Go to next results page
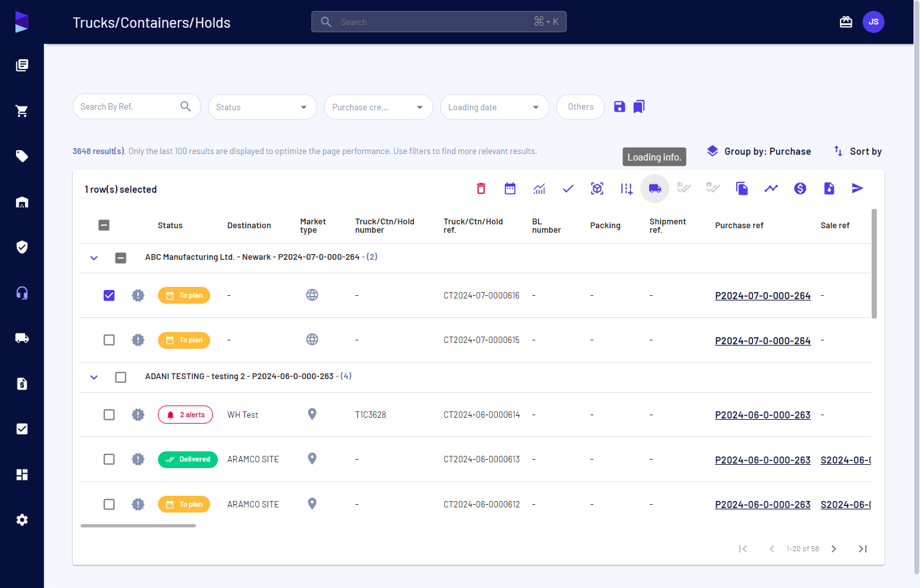 coord(834,549)
